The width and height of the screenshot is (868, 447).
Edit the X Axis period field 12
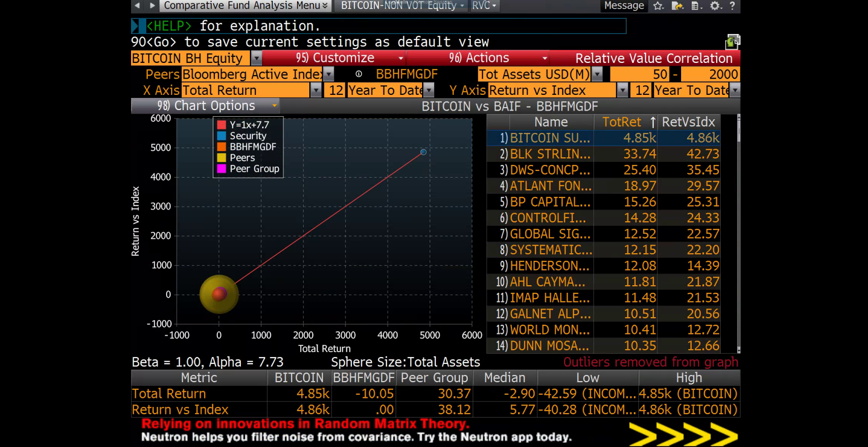coord(335,90)
